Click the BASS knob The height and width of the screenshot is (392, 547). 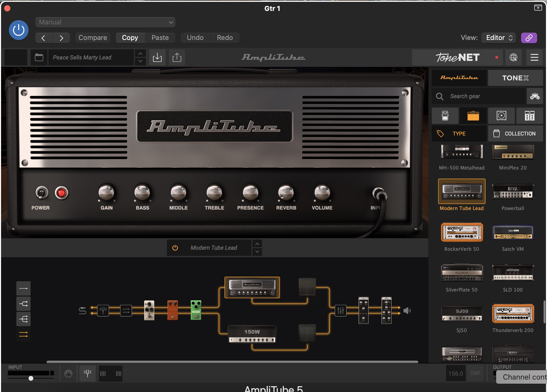(x=142, y=192)
